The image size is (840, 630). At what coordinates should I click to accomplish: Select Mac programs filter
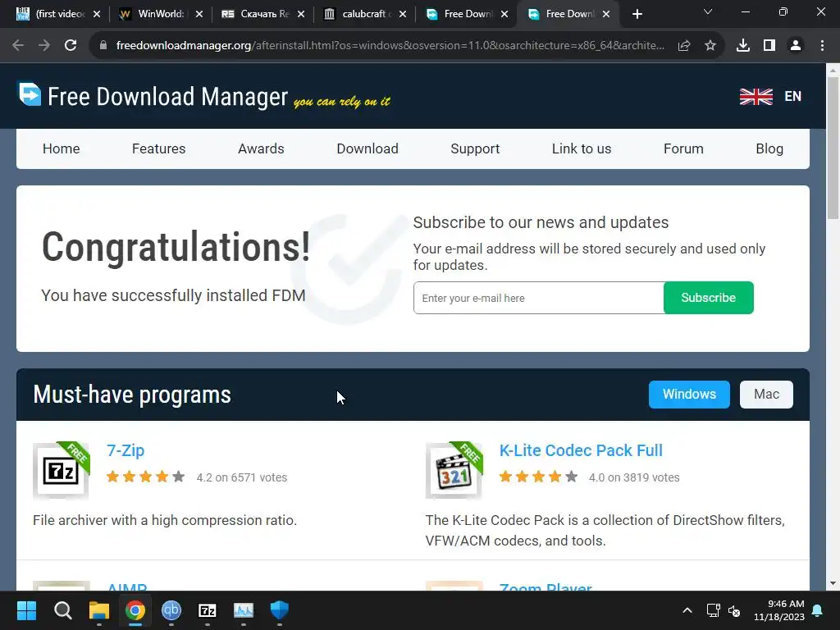point(766,395)
